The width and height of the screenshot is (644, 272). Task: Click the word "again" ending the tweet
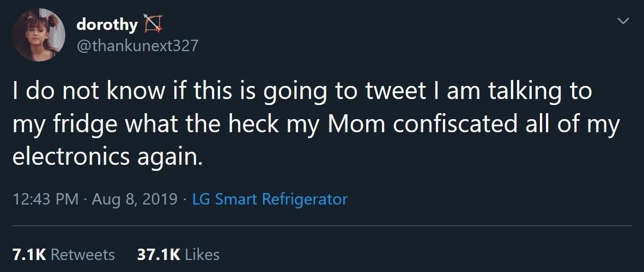pos(172,158)
